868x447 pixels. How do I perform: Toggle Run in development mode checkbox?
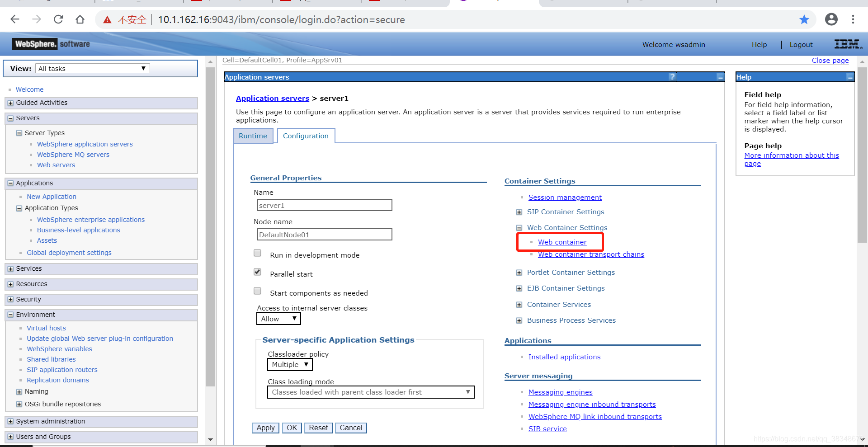pos(258,253)
